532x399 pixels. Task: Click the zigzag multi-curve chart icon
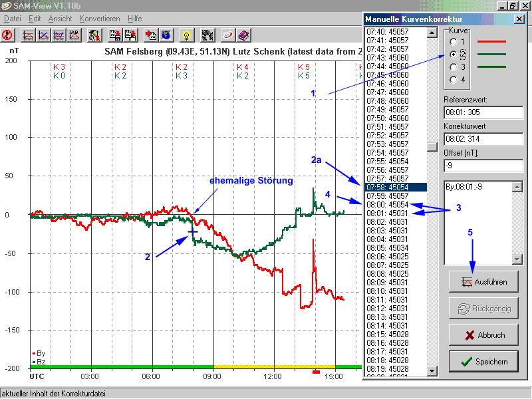pyautogui.click(x=59, y=35)
